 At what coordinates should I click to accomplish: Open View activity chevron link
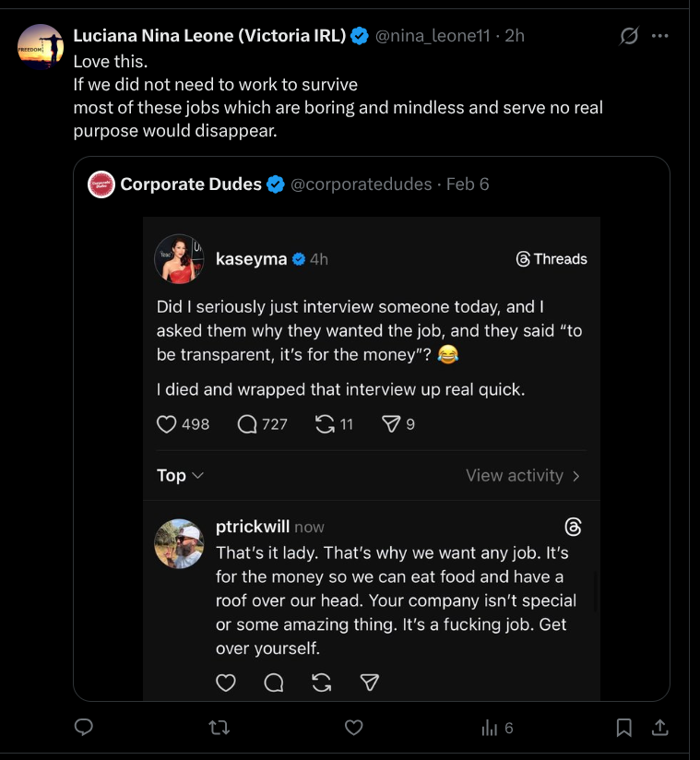click(523, 475)
